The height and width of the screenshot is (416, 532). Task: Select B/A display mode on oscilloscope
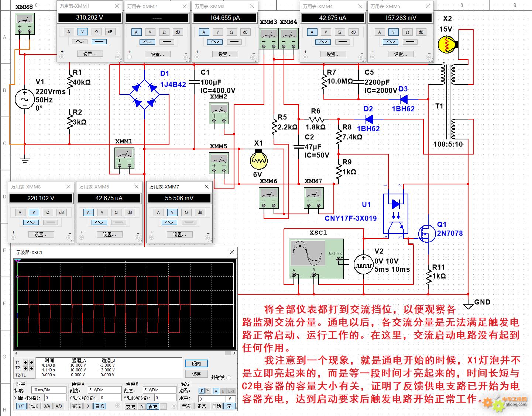[x=47, y=406]
